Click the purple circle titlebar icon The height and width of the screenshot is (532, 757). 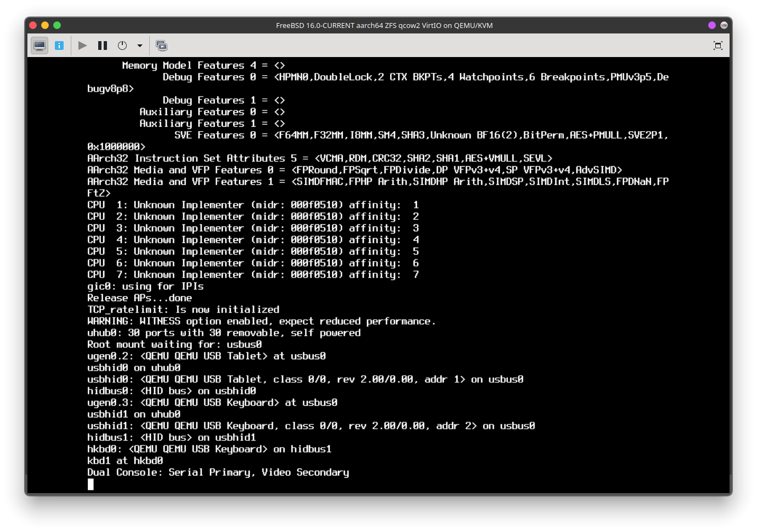pos(712,25)
